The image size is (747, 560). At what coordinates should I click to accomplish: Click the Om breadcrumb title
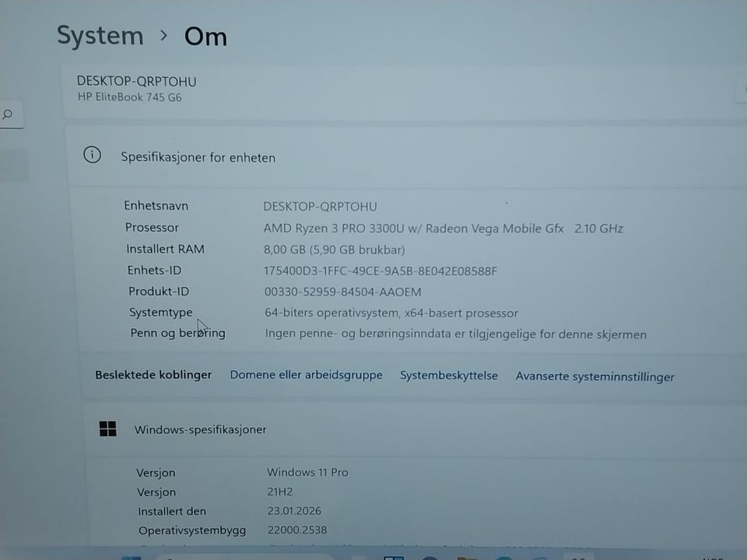click(x=205, y=37)
